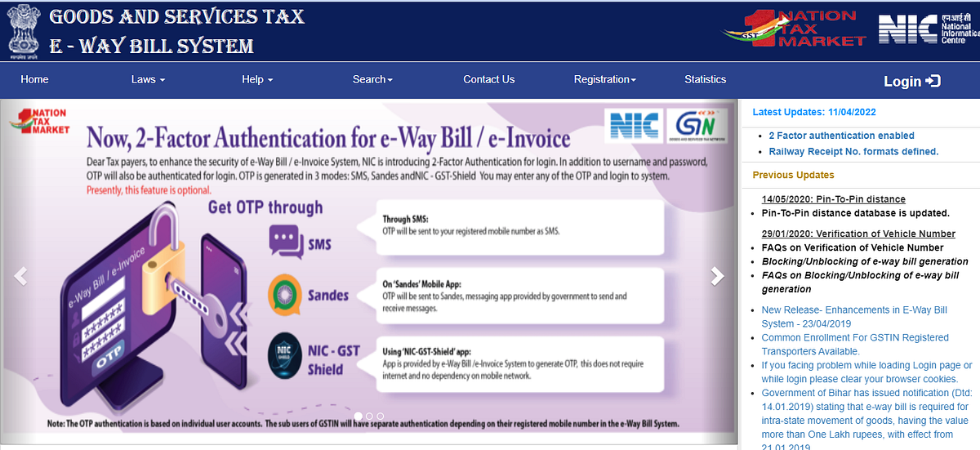Click the Get OTP through heading
The height and width of the screenshot is (450, 980).
pos(265,207)
